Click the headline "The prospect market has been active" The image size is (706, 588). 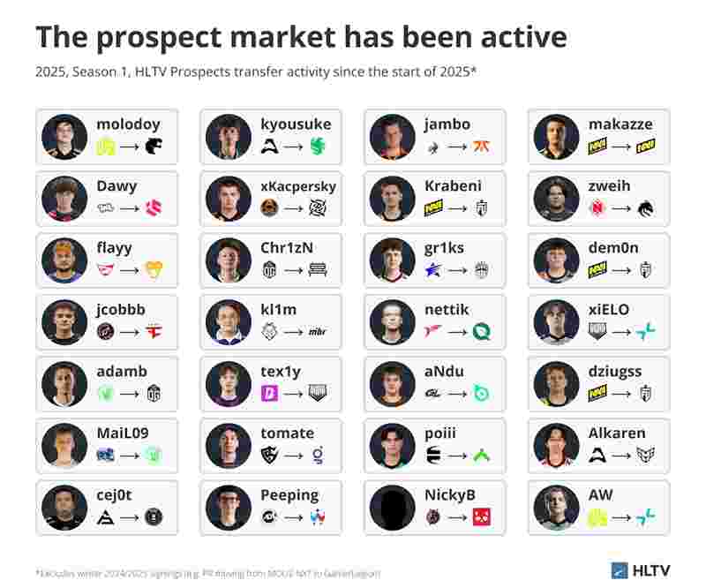pos(301,37)
